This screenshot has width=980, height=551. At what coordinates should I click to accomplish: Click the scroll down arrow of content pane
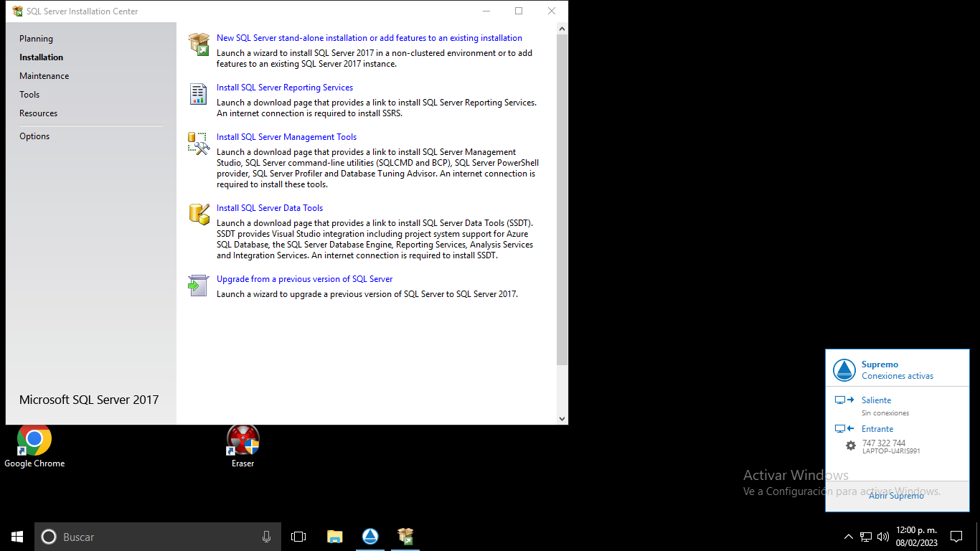[x=562, y=418]
